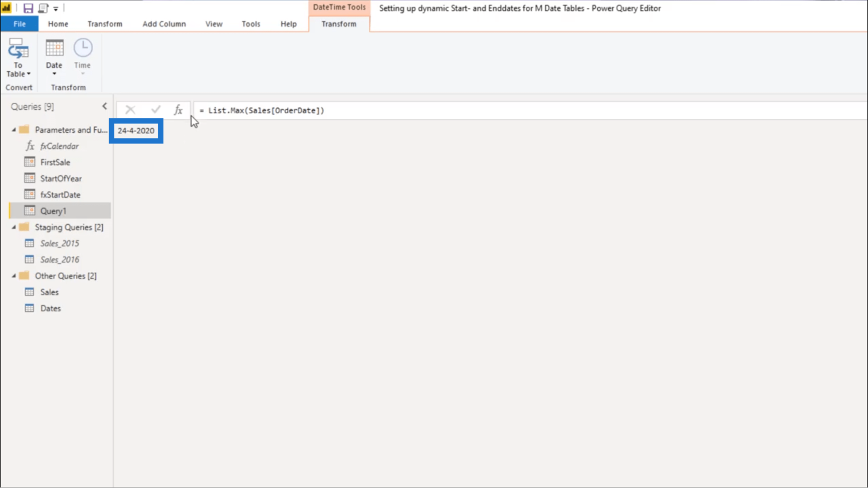Collapse the Parameters and Functions folder

[x=14, y=130]
